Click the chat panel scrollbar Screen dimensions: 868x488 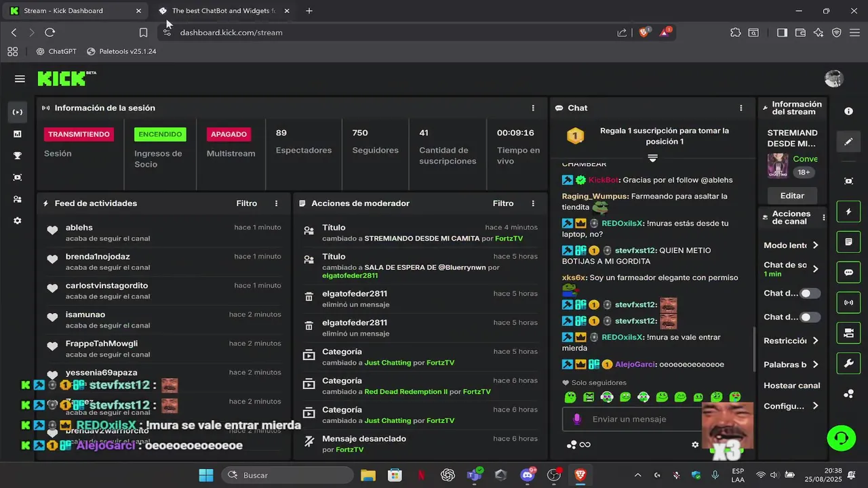(x=754, y=350)
